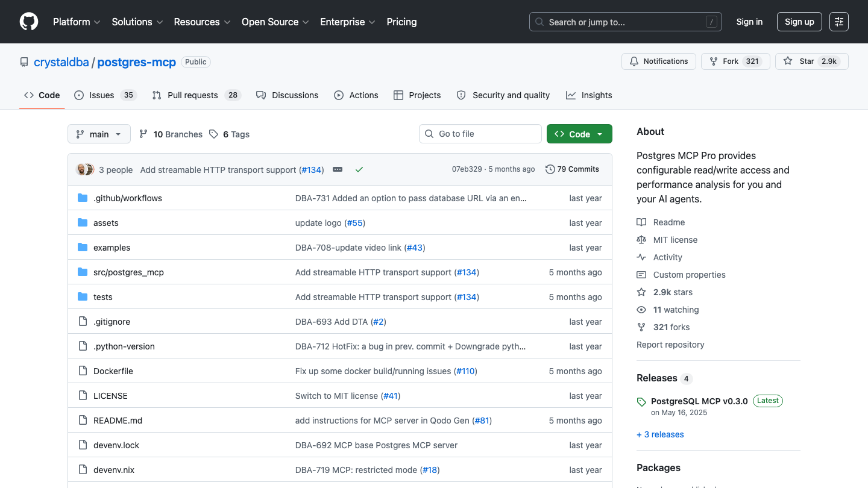868x488 pixels.
Task: Click the Sign in link
Action: pos(749,22)
